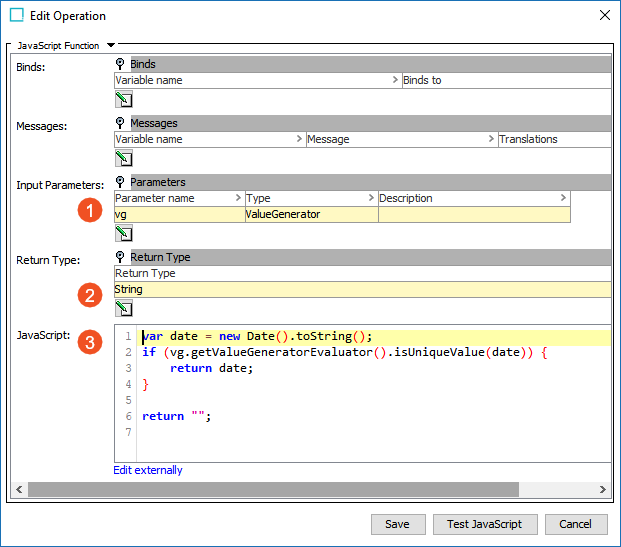Select the vg parameter name cell

[x=178, y=214]
